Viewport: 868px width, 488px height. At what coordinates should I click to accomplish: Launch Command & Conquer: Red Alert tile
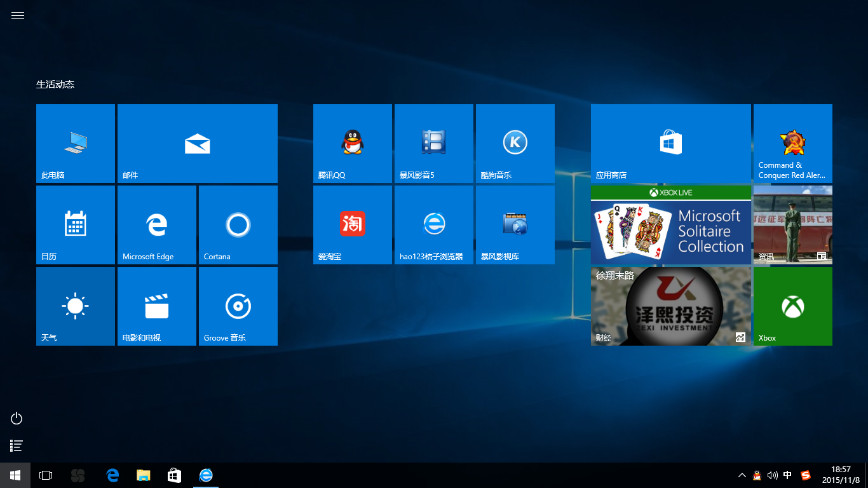[793, 144]
